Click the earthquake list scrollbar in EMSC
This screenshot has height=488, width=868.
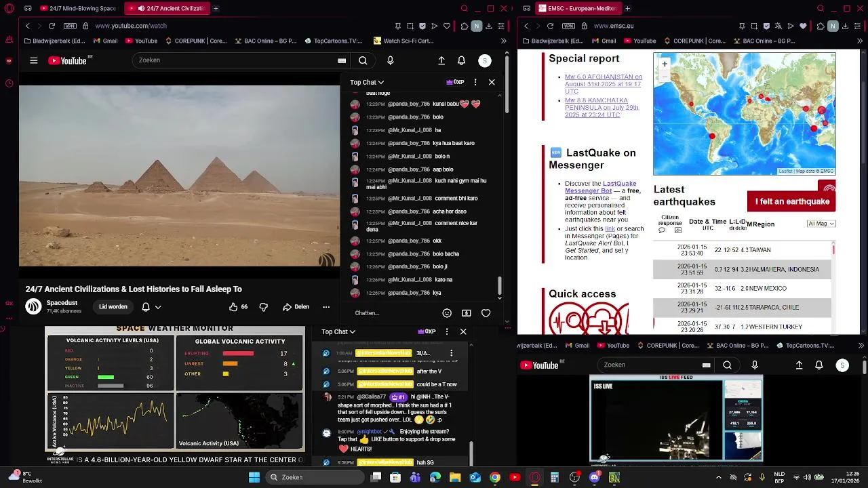(833, 250)
